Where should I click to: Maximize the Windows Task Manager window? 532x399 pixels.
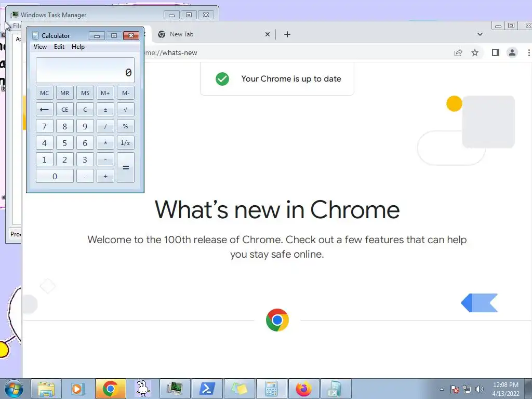[x=189, y=15]
